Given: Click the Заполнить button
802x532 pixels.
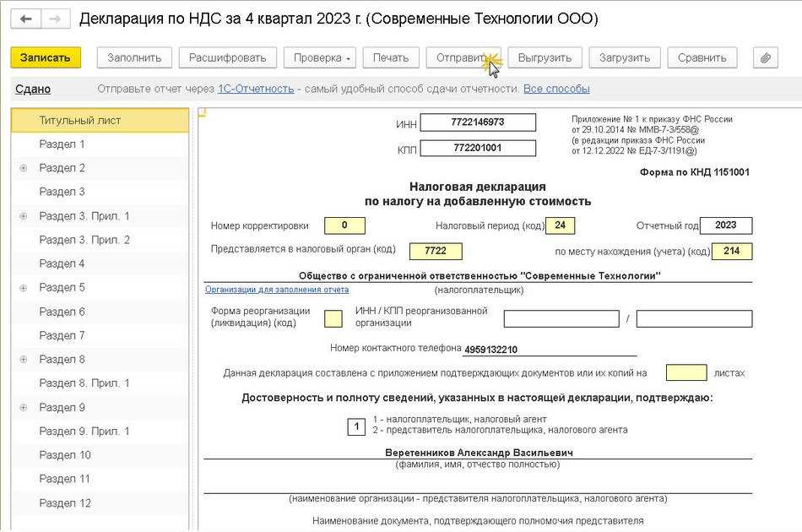Looking at the screenshot, I should (134, 57).
